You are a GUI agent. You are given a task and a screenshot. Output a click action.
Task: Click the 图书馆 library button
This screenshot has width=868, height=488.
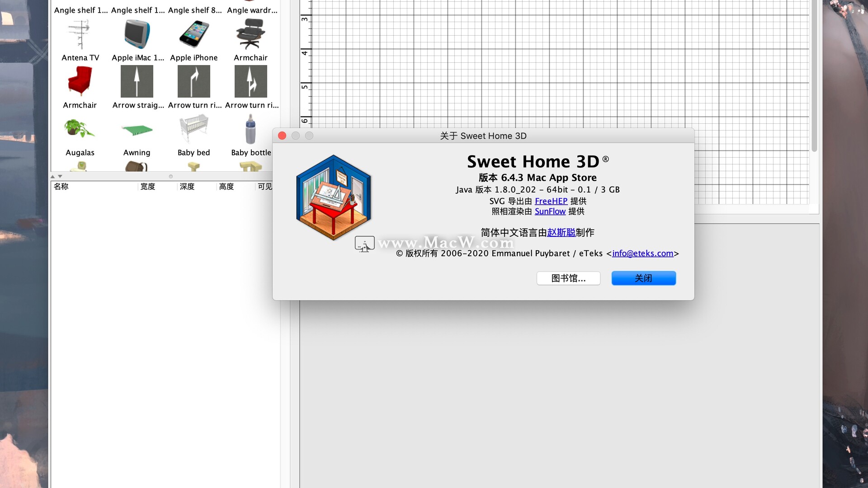[568, 278]
